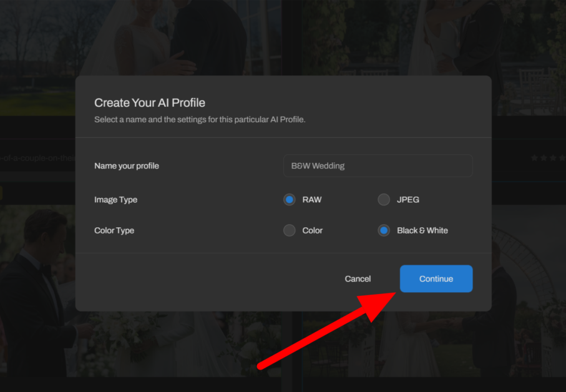The width and height of the screenshot is (566, 392).
Task: Select the RAW image type option
Action: [289, 200]
